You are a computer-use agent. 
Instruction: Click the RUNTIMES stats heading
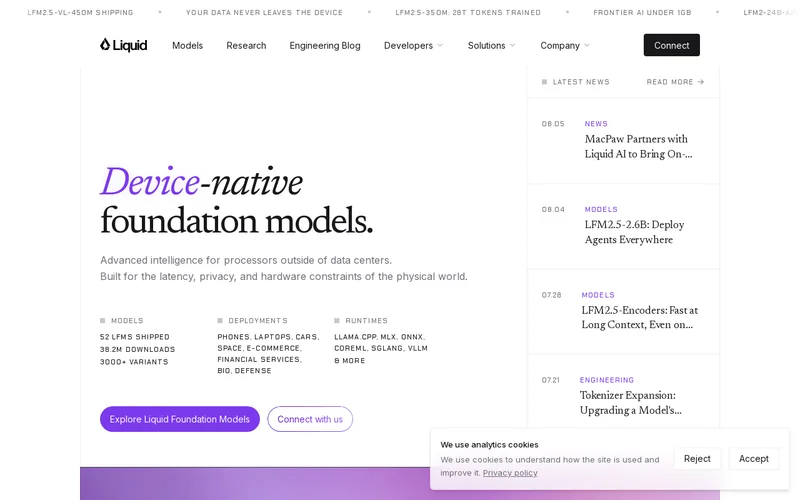click(x=366, y=320)
